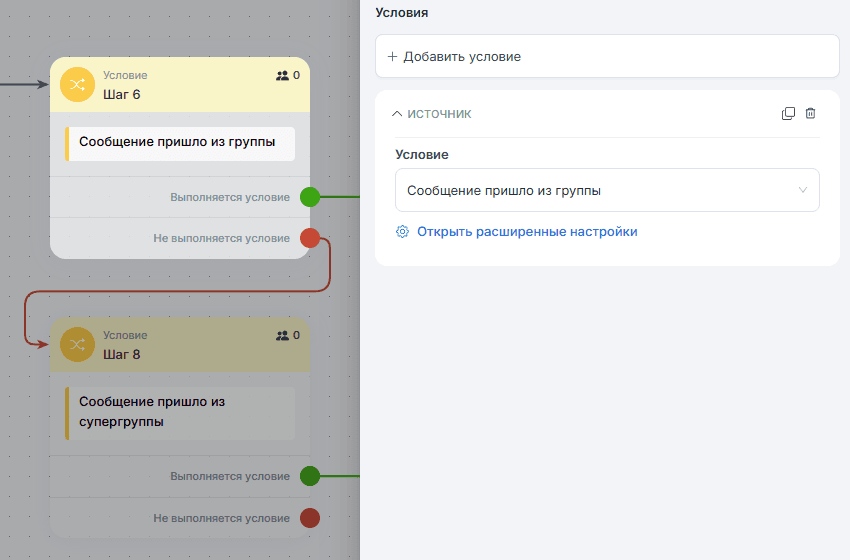Delete the ИСТОЧНИК condition with trash icon

[x=810, y=113]
